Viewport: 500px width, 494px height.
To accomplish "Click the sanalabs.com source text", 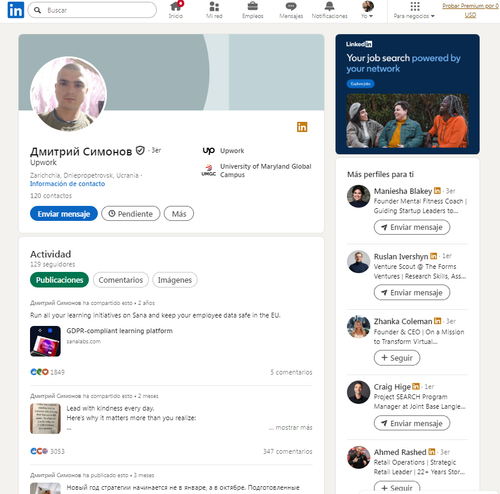I will click(83, 341).
